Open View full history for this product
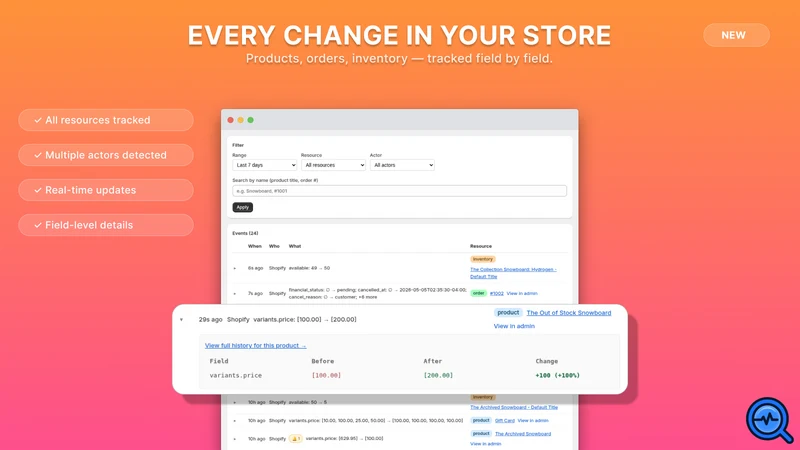The image size is (800, 450). pos(256,345)
